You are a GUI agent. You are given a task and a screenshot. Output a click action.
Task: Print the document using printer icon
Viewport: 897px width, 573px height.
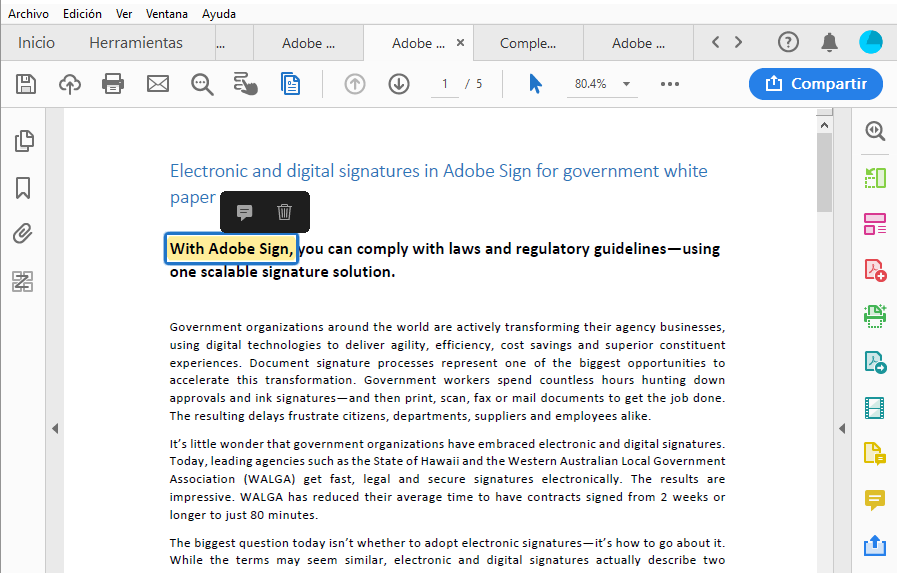113,84
